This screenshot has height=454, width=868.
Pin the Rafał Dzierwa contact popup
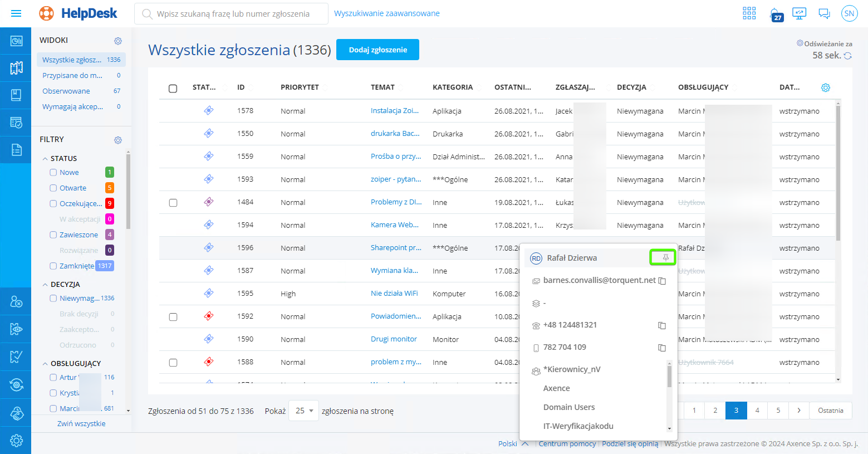click(665, 257)
